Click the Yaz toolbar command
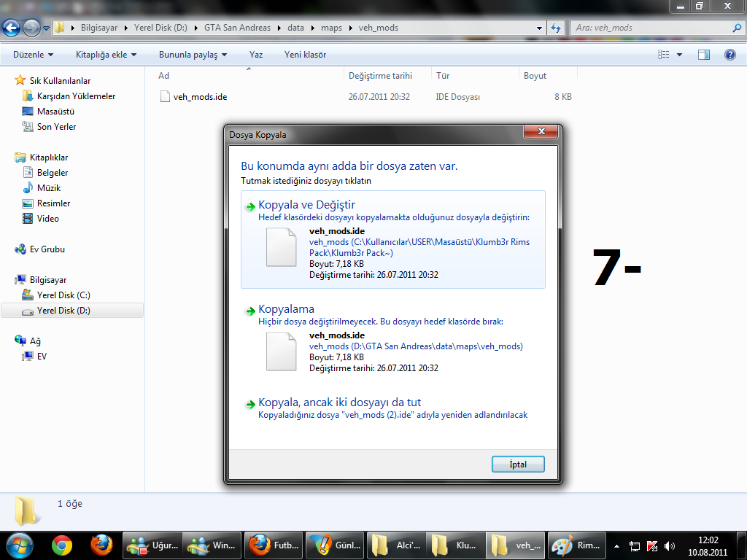 (x=256, y=55)
